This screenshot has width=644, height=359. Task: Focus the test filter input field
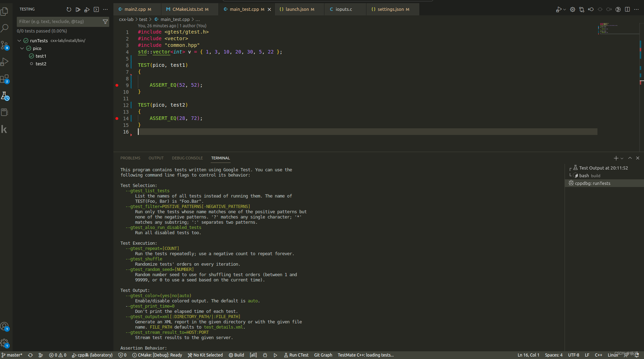point(59,22)
